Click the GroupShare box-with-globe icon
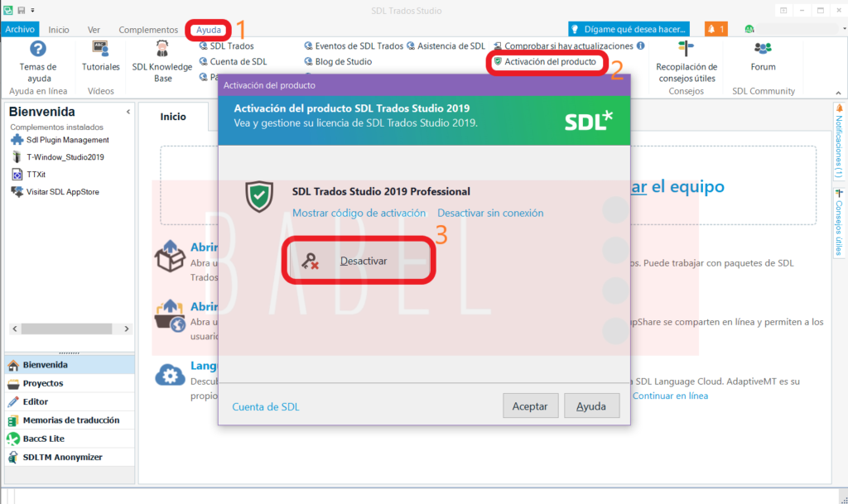This screenshot has width=848, height=504. (170, 316)
